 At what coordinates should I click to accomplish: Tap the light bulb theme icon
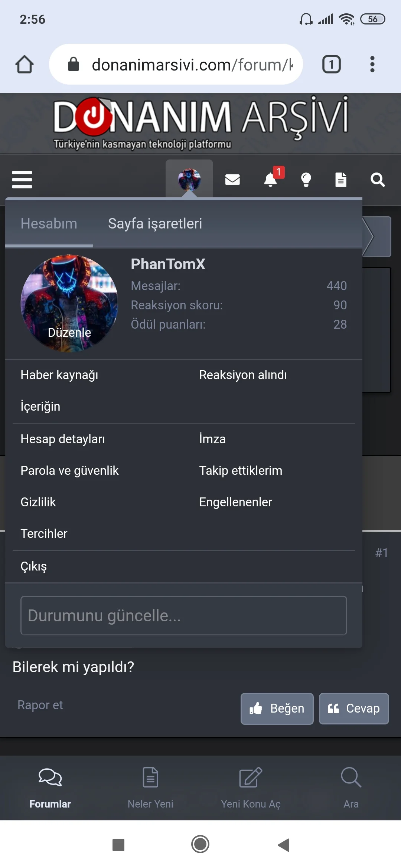[306, 180]
